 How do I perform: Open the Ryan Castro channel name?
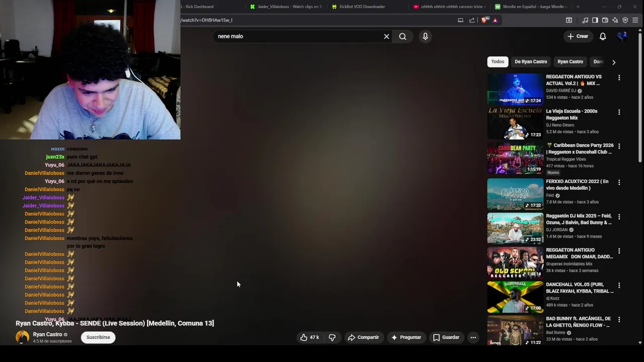47,334
